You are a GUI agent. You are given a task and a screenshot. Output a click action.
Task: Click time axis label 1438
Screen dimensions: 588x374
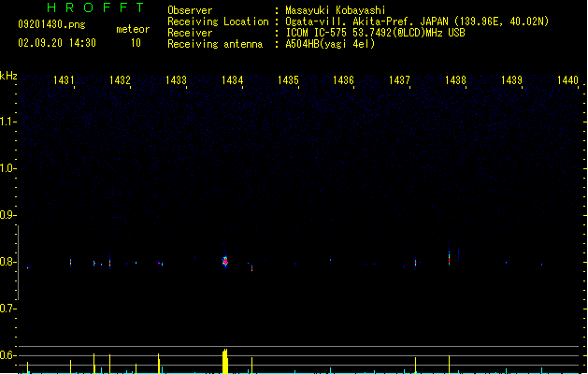455,80
